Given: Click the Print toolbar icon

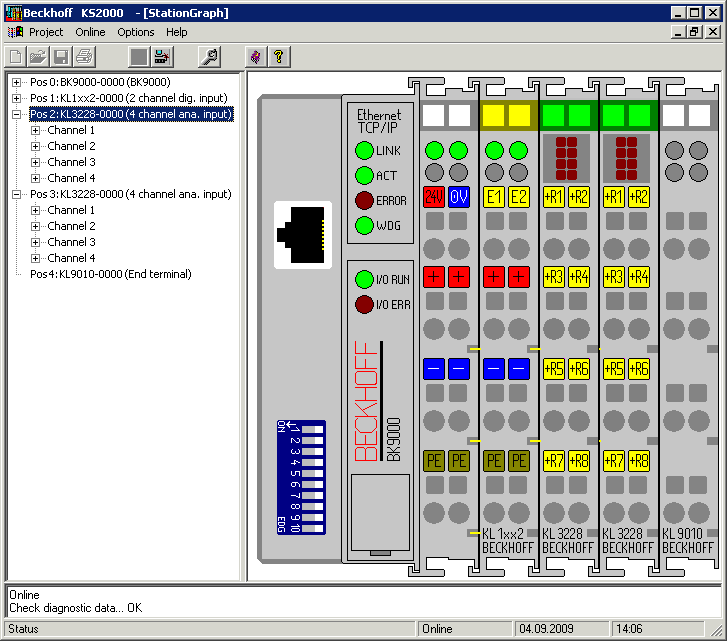Looking at the screenshot, I should point(84,57).
